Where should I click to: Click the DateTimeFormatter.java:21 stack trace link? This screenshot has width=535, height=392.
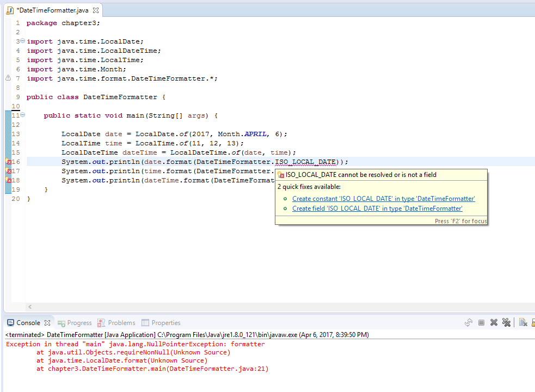point(218,369)
